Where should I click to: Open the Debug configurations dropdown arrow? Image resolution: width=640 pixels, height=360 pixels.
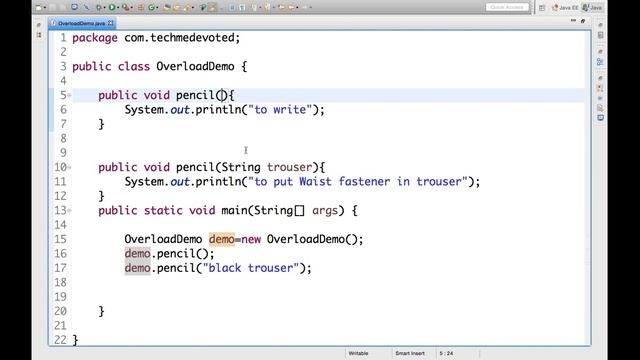104,7
